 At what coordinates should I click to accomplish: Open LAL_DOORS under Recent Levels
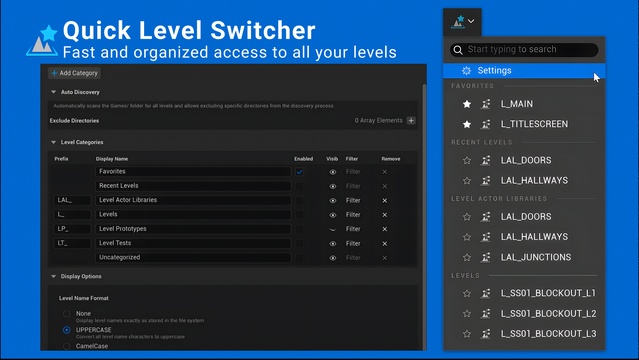[526, 160]
